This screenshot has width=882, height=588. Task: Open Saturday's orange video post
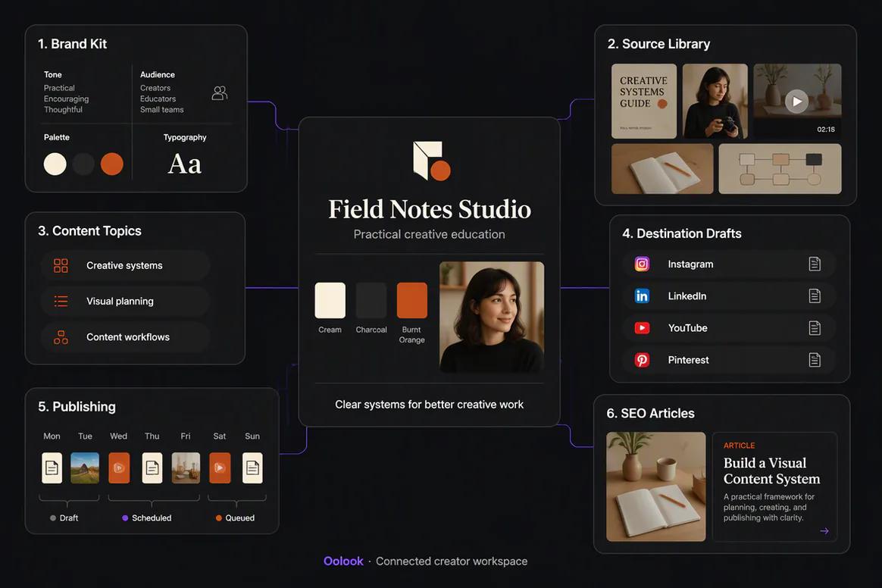pyautogui.click(x=220, y=468)
